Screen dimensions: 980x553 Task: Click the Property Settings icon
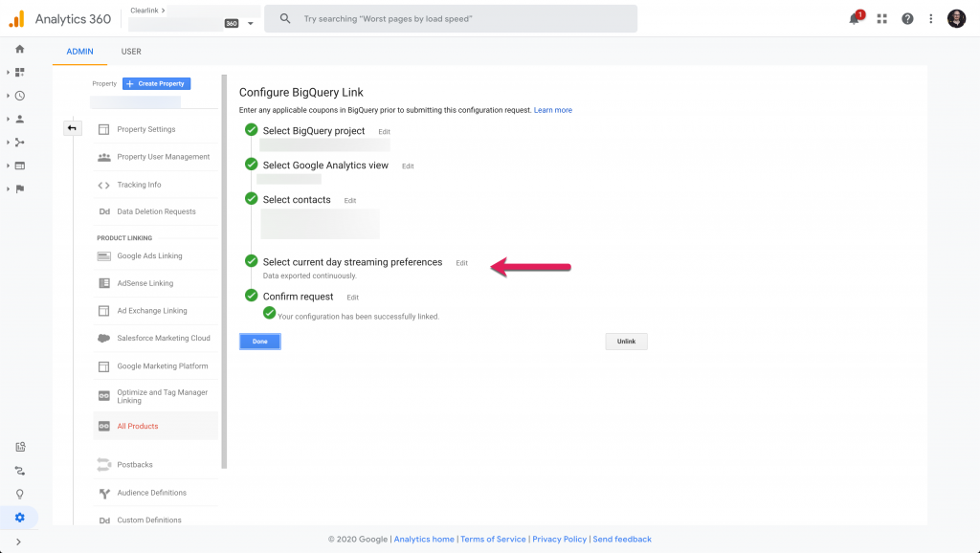(103, 129)
